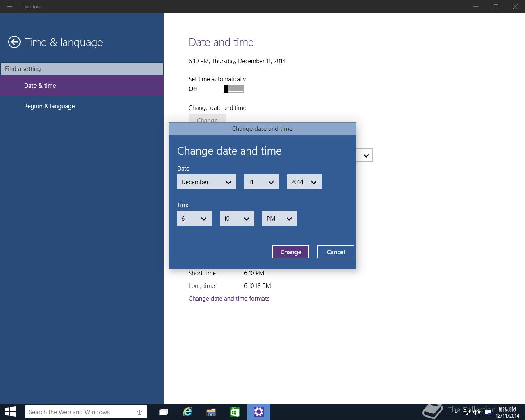Minimize the Settings window

pyautogui.click(x=476, y=7)
